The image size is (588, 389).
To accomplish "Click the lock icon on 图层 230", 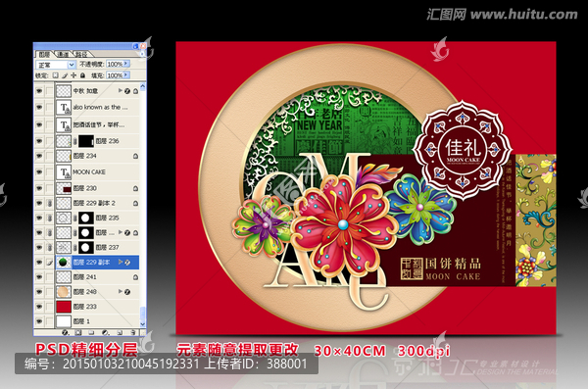I will coord(135,188).
